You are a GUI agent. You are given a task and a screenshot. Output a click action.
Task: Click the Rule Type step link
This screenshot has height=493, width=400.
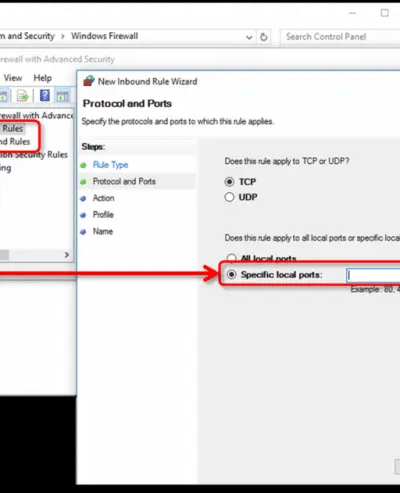tap(110, 165)
